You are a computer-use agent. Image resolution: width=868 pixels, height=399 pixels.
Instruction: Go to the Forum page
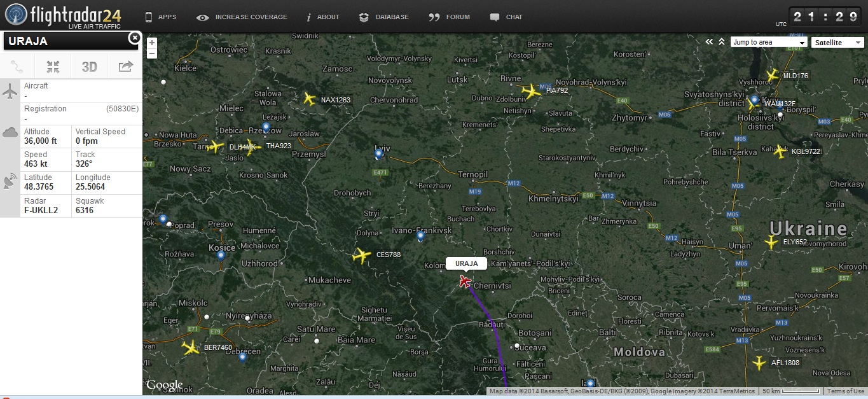(450, 17)
